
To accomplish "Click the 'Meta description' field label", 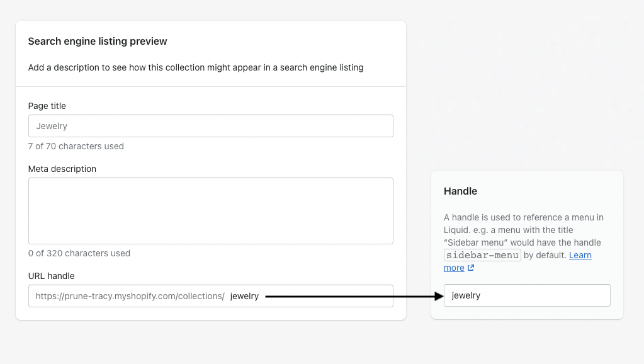I will click(62, 169).
